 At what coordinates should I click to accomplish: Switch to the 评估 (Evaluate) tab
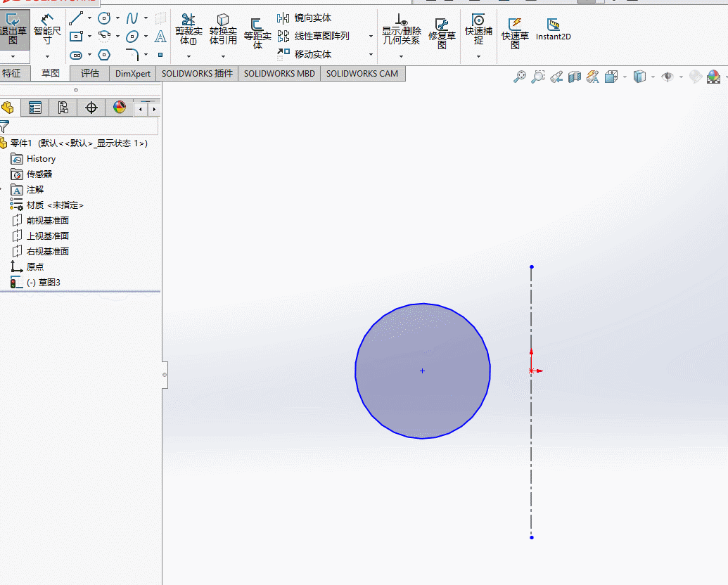[90, 73]
